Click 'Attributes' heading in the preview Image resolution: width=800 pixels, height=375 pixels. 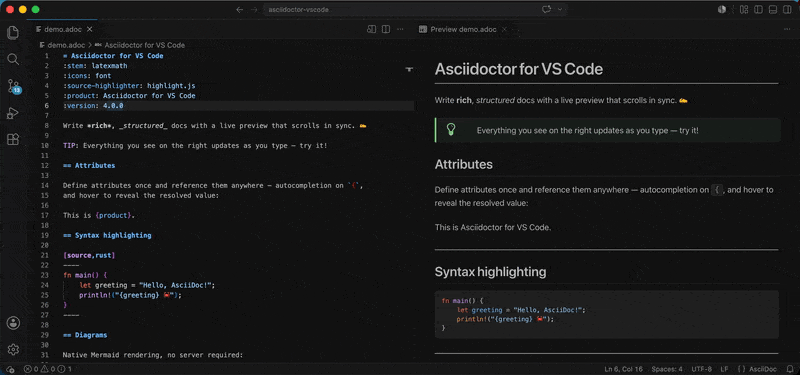tap(464, 165)
